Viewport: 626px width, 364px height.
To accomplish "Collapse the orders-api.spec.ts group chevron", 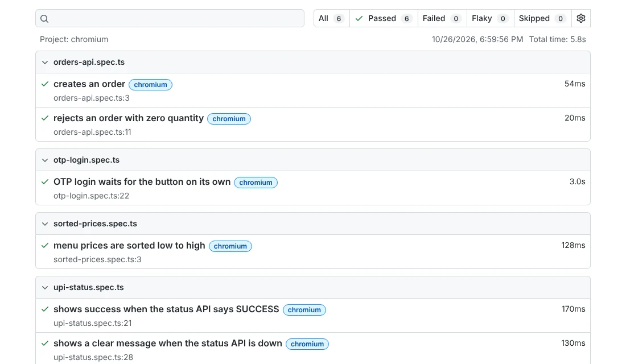I will (45, 62).
